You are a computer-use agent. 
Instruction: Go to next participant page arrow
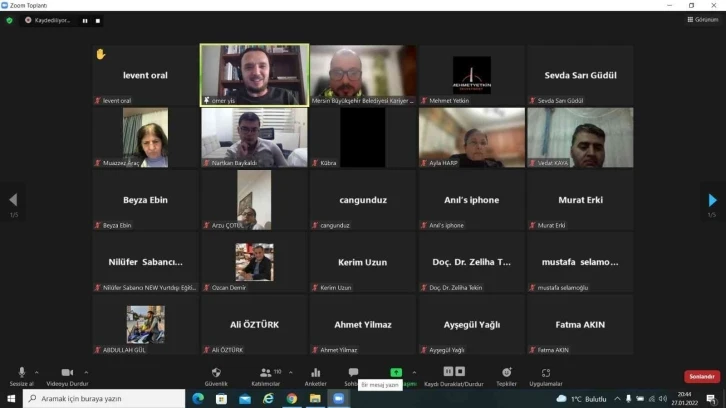pos(712,200)
